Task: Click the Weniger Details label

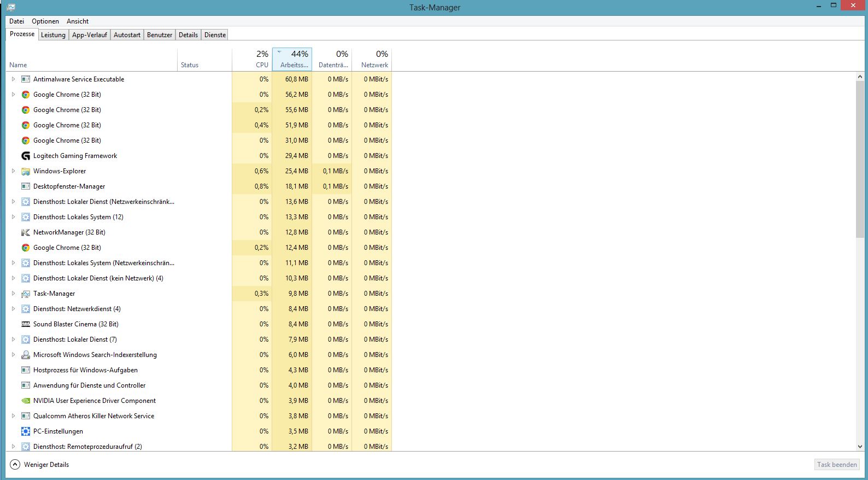Action: click(46, 465)
